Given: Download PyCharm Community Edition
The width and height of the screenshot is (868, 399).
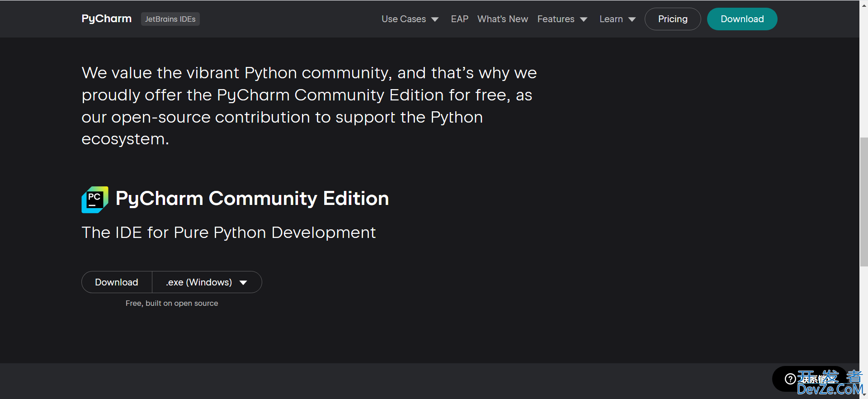Looking at the screenshot, I should pos(117,282).
